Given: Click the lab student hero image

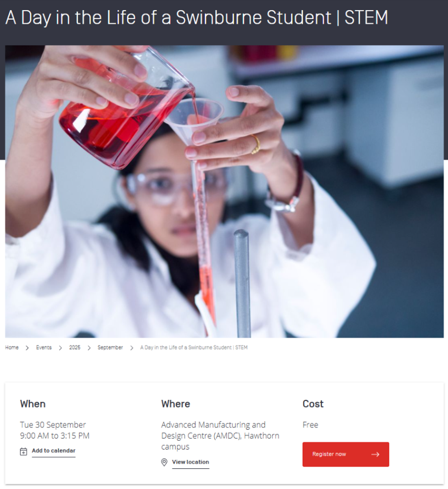Looking at the screenshot, I should pos(224,192).
